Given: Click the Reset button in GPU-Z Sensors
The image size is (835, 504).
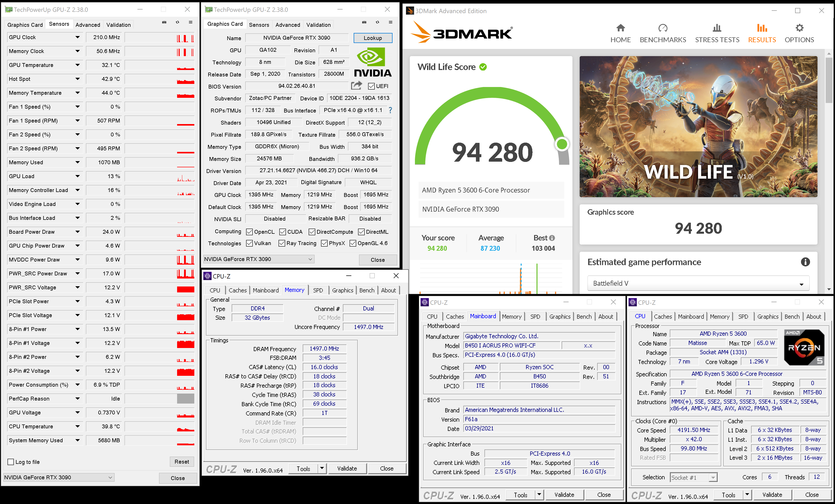Looking at the screenshot, I should (x=182, y=462).
